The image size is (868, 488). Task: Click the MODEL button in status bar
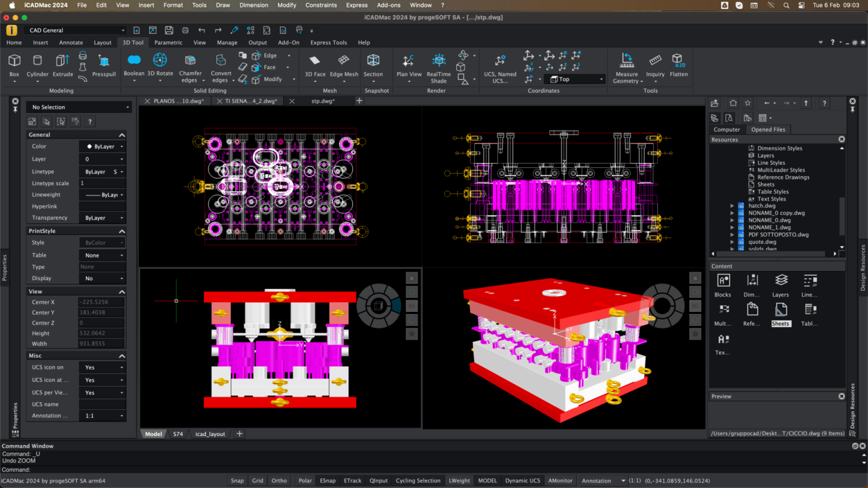tap(488, 481)
